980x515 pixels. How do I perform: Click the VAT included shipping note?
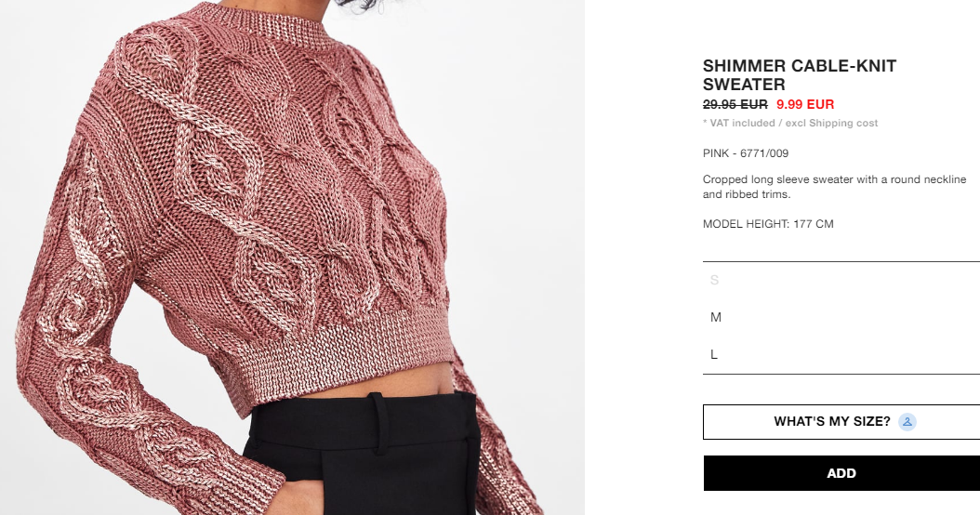tap(790, 123)
